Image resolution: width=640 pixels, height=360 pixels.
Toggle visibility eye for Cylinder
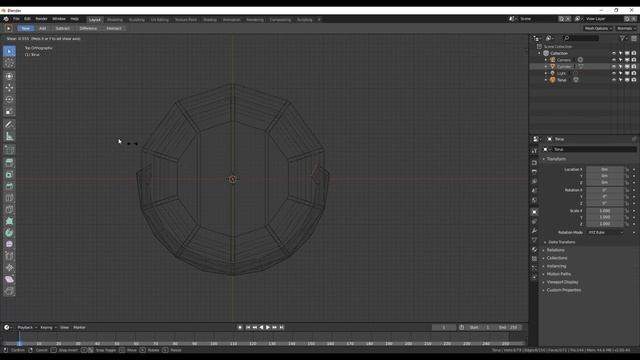tap(614, 67)
